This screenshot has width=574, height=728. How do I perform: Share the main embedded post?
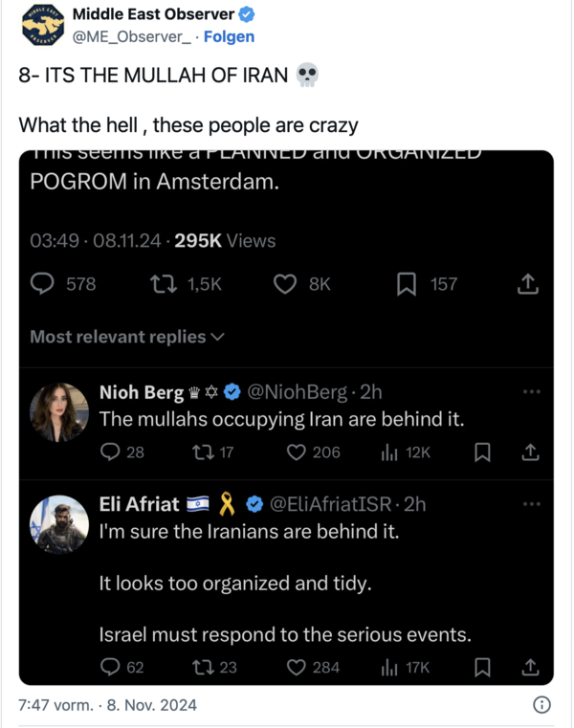click(x=528, y=284)
